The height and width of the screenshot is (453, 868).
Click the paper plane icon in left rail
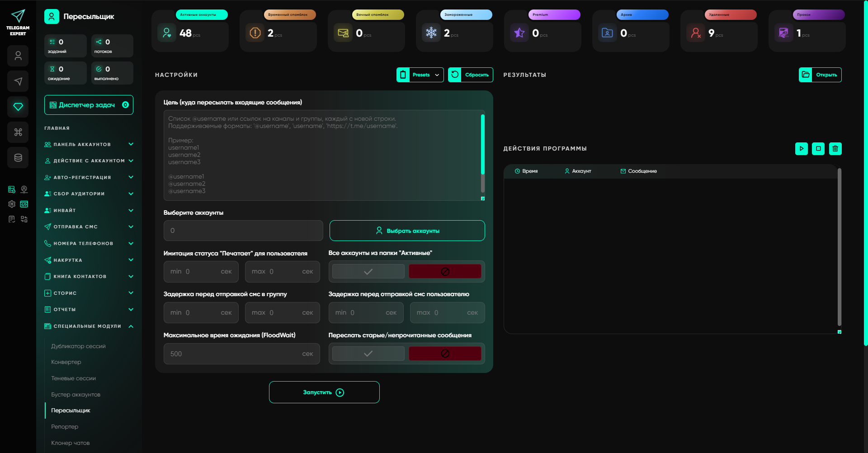18,81
